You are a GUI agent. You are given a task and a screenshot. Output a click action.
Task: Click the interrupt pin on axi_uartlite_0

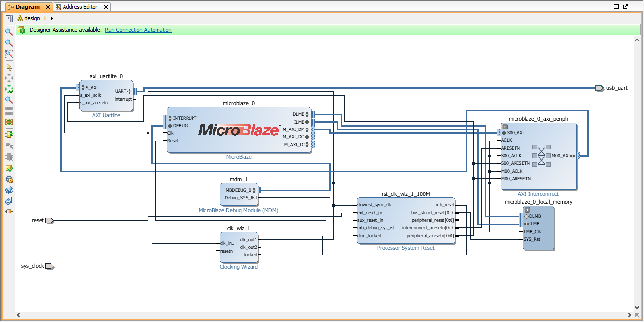point(124,99)
